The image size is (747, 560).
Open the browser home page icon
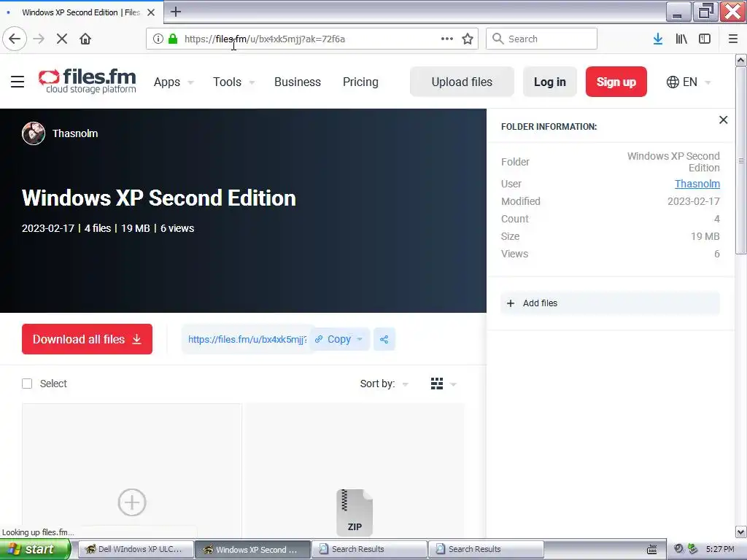[85, 39]
